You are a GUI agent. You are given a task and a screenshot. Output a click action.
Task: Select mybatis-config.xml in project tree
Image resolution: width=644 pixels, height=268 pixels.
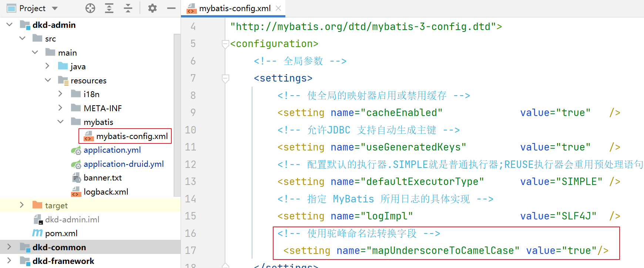(x=132, y=136)
